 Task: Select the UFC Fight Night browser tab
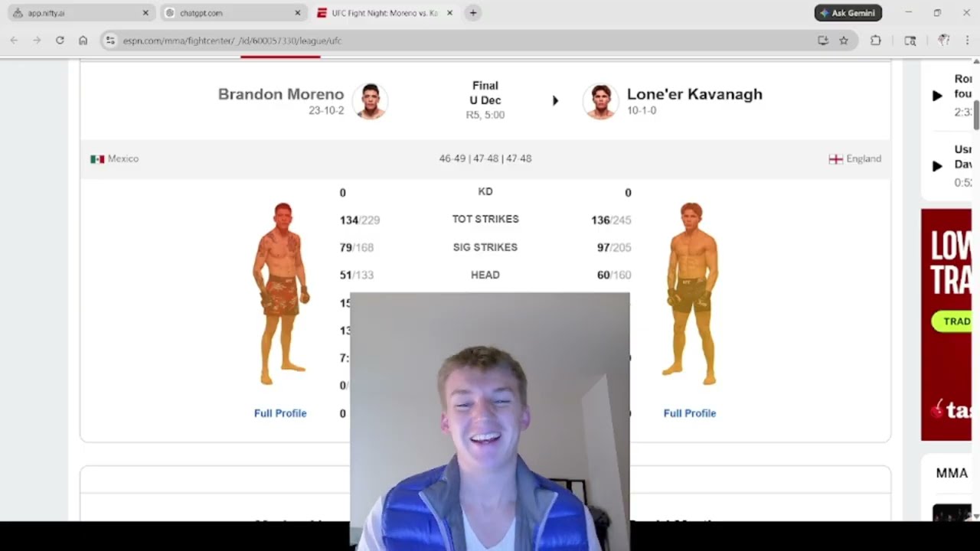pos(385,13)
